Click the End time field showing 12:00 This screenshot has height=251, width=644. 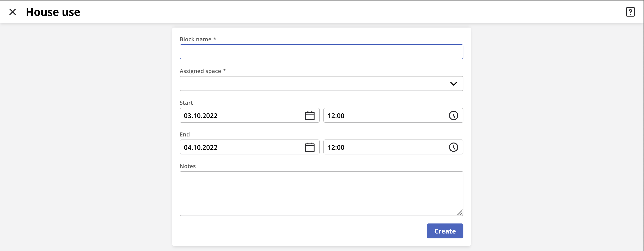[x=385, y=147]
